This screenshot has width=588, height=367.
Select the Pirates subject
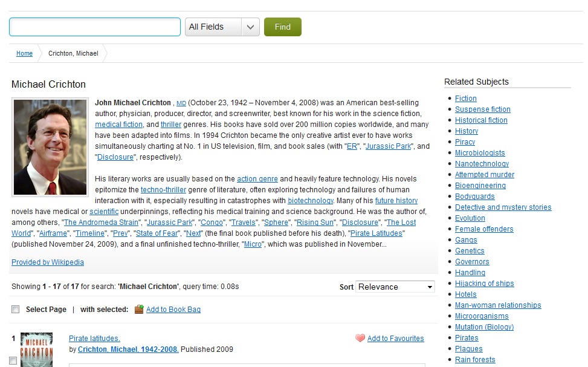pyautogui.click(x=467, y=338)
